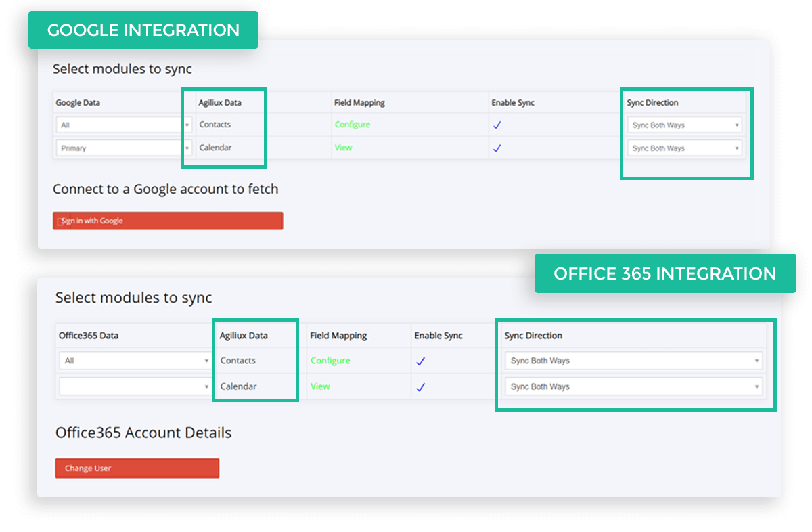Click the Office365 Data column header
Image resolution: width=812 pixels, height=532 pixels.
(x=87, y=336)
